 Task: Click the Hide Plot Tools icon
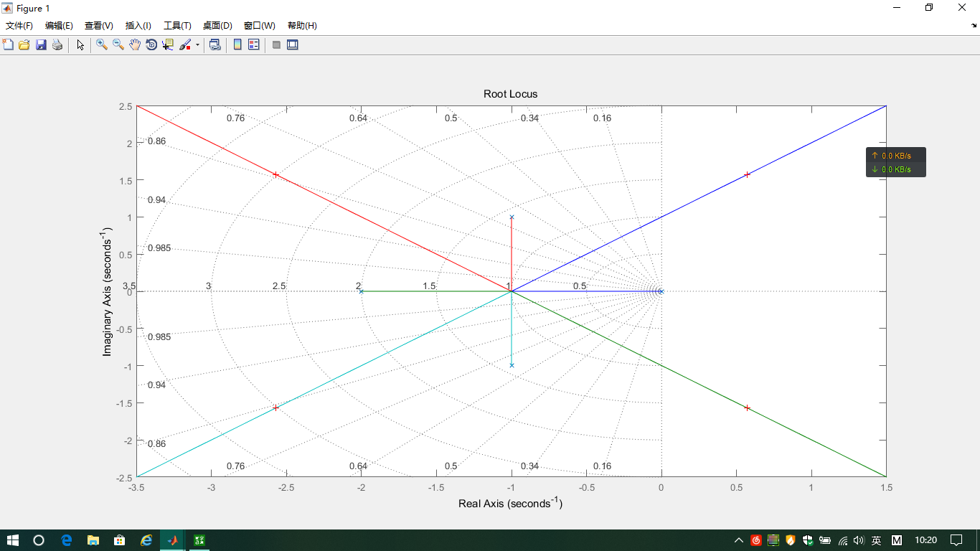(276, 44)
